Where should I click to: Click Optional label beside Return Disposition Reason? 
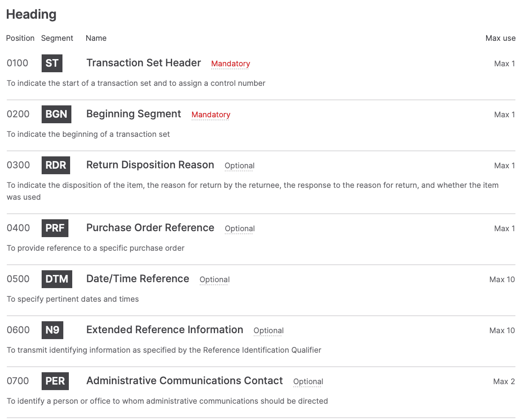point(239,166)
